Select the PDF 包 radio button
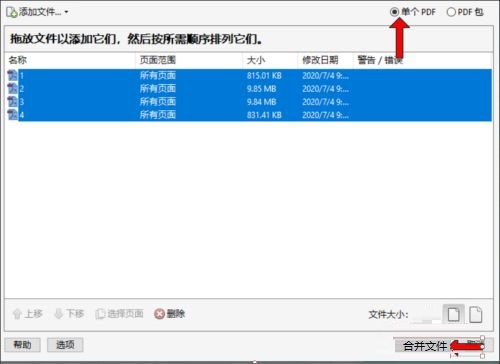The image size is (500, 364). (451, 12)
